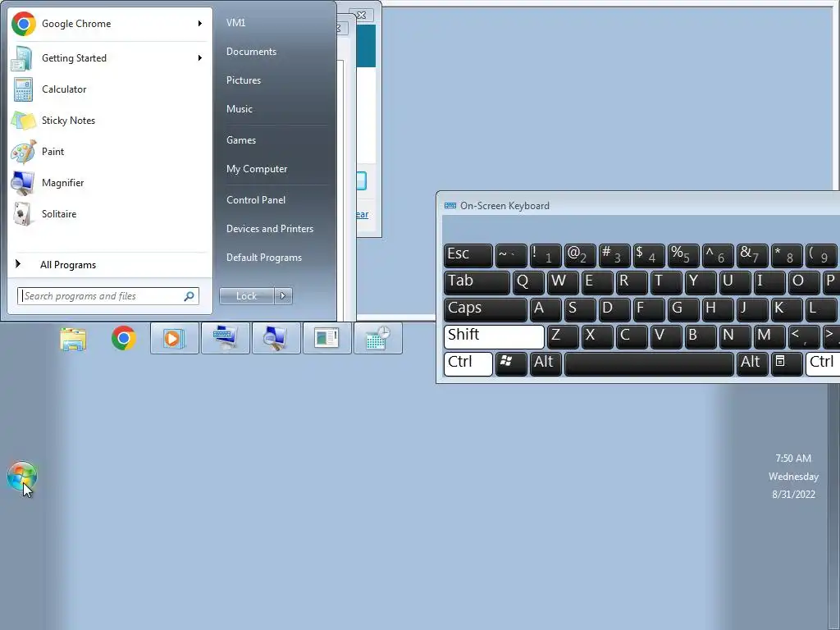Tap the comma key
The image size is (840, 630).
[804, 337]
